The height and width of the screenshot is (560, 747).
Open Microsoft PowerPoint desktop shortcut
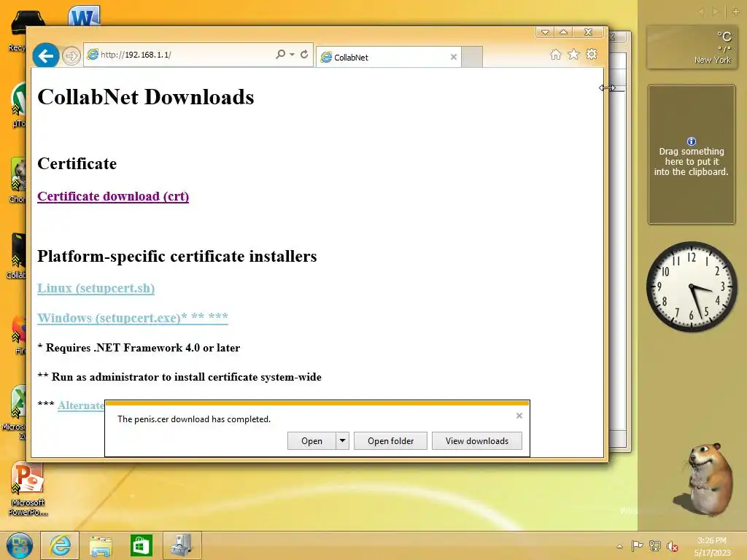(28, 489)
